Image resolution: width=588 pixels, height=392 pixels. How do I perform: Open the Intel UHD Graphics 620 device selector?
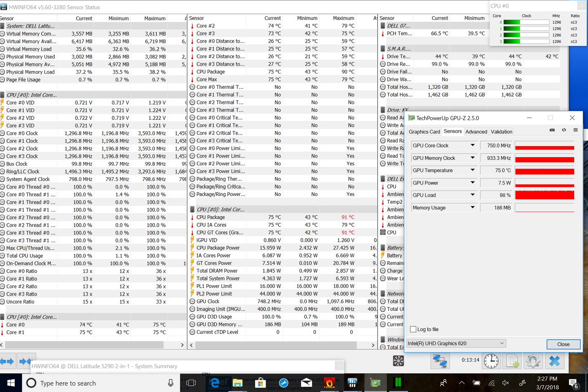pos(456,343)
